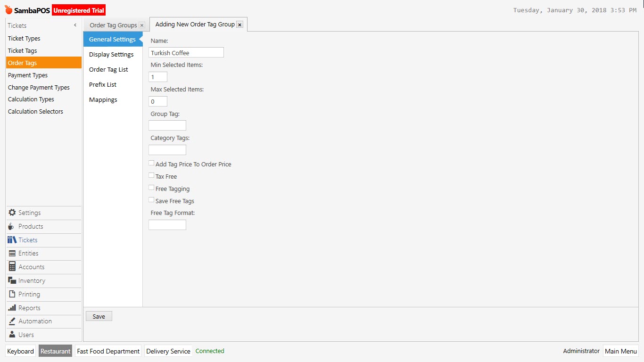Select the Accounts calculator icon
This screenshot has width=644, height=362.
11,267
